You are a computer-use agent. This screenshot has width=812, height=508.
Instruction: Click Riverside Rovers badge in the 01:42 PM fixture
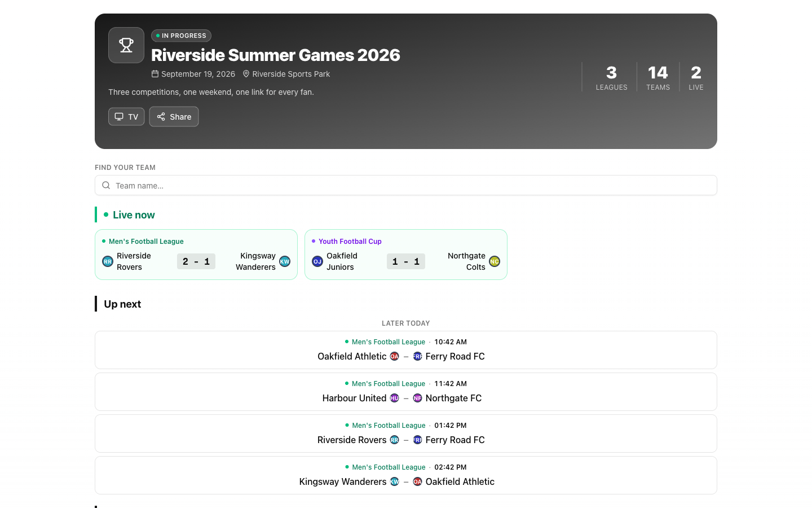tap(395, 440)
